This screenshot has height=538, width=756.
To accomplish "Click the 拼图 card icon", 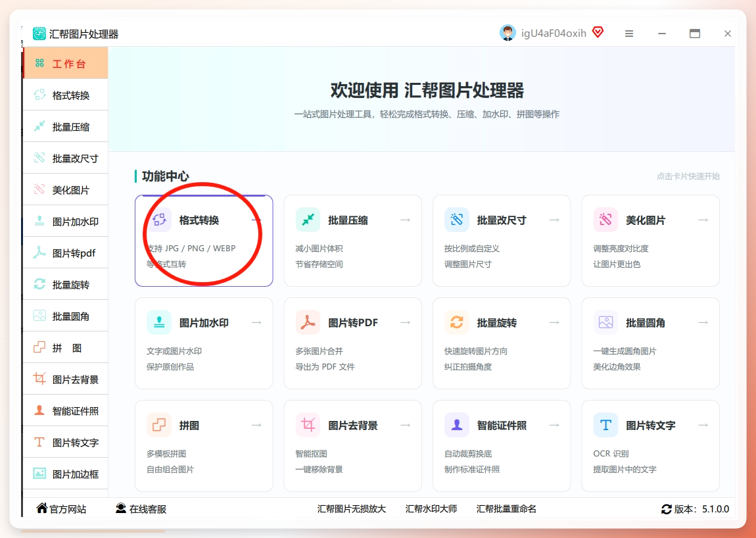I will pos(159,425).
